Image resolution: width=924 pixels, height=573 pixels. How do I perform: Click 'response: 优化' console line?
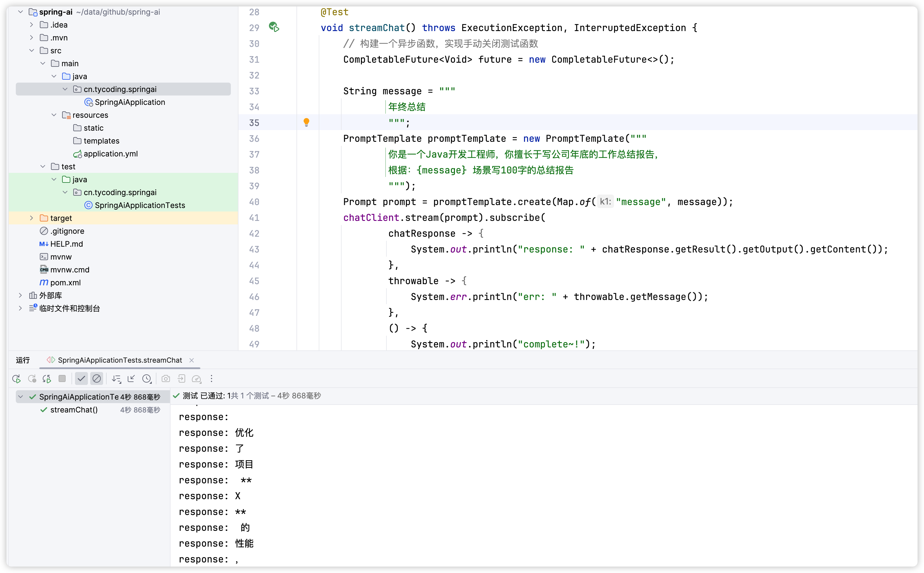point(216,433)
